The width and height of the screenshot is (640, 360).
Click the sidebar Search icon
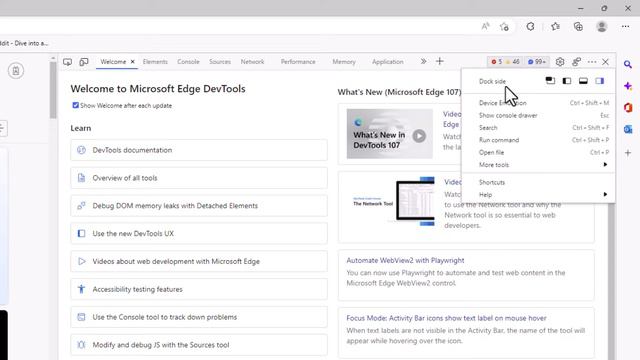tap(628, 64)
